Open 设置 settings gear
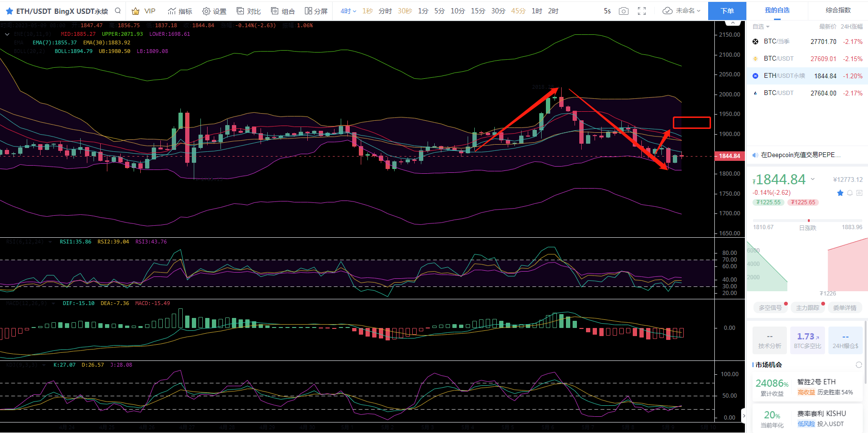Screen dimensions: 868x433 (214, 11)
